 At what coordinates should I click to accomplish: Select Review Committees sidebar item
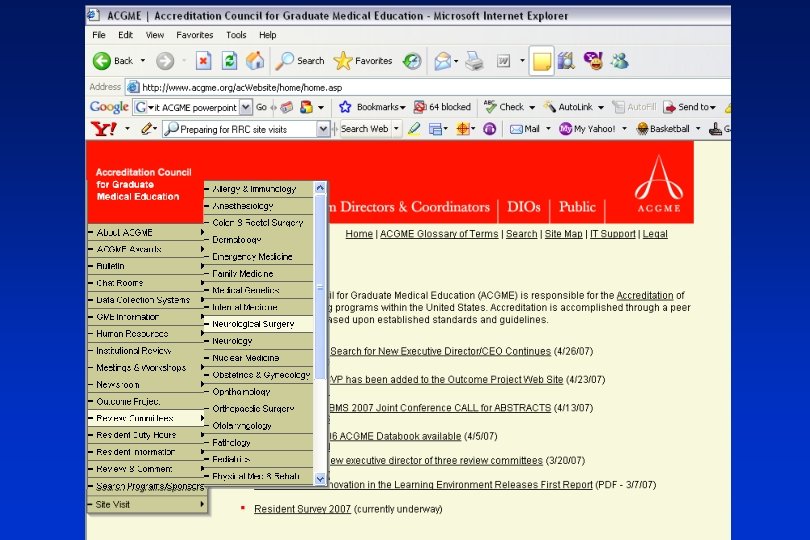pyautogui.click(x=147, y=418)
